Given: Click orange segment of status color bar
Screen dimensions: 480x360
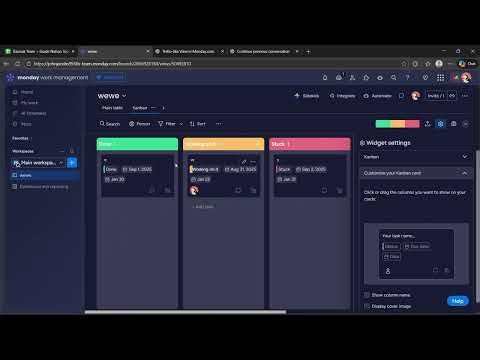Looking at the screenshot, I should [397, 124].
